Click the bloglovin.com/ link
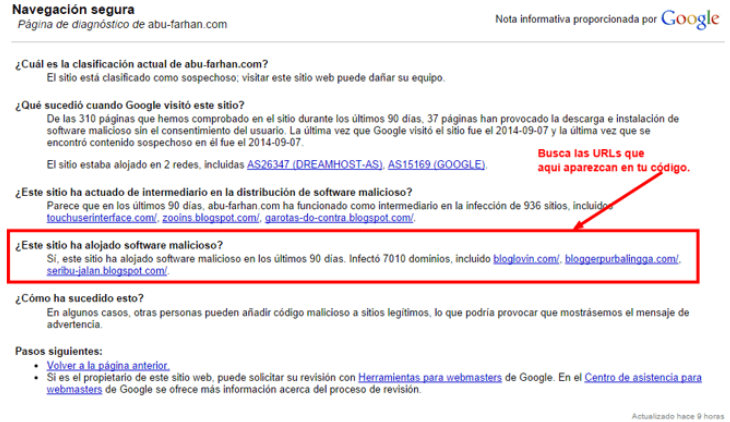 [x=526, y=259]
